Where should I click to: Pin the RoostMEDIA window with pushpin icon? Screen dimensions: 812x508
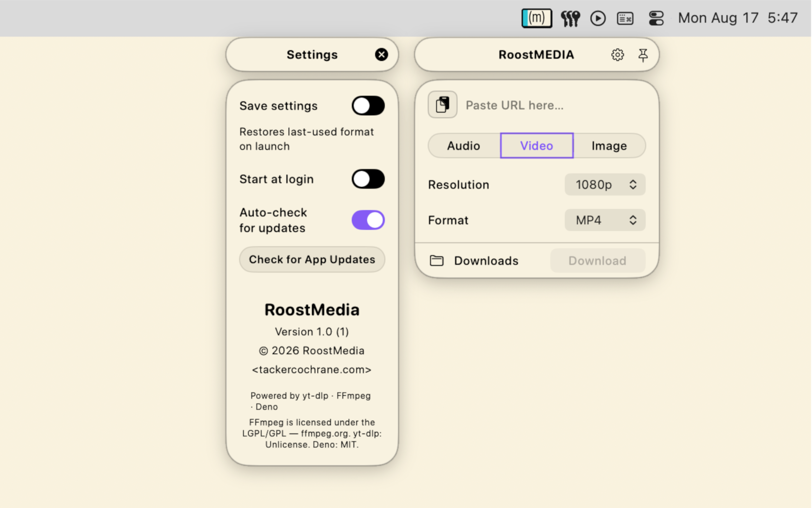click(x=643, y=55)
